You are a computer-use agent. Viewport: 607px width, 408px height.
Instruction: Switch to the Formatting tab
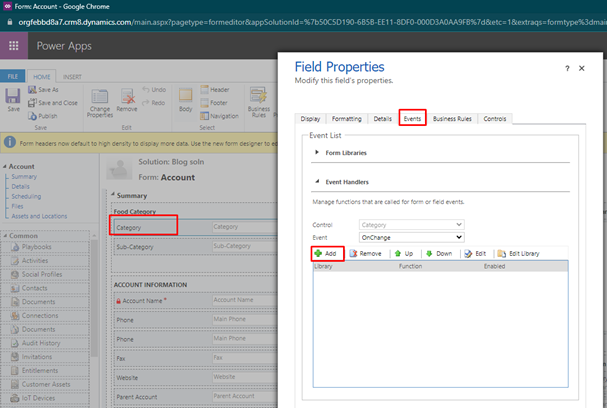click(348, 119)
